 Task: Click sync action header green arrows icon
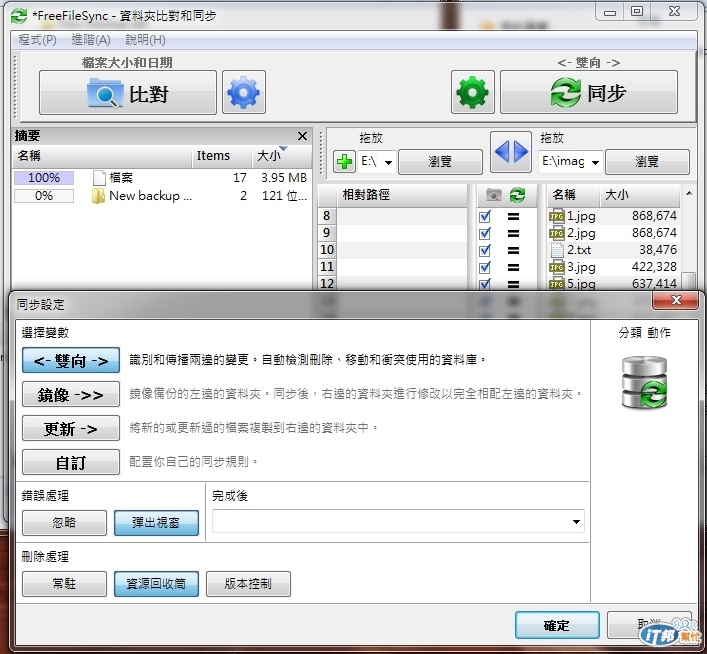(517, 195)
